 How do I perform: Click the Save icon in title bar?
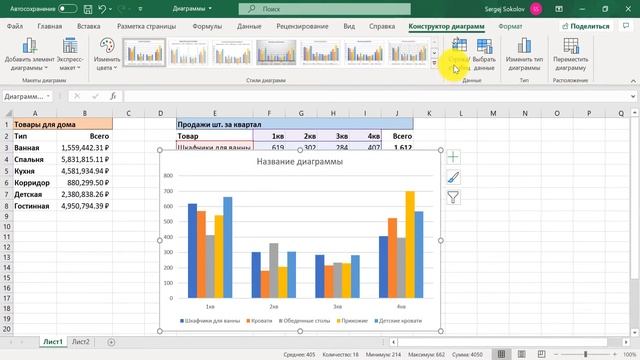88,9
